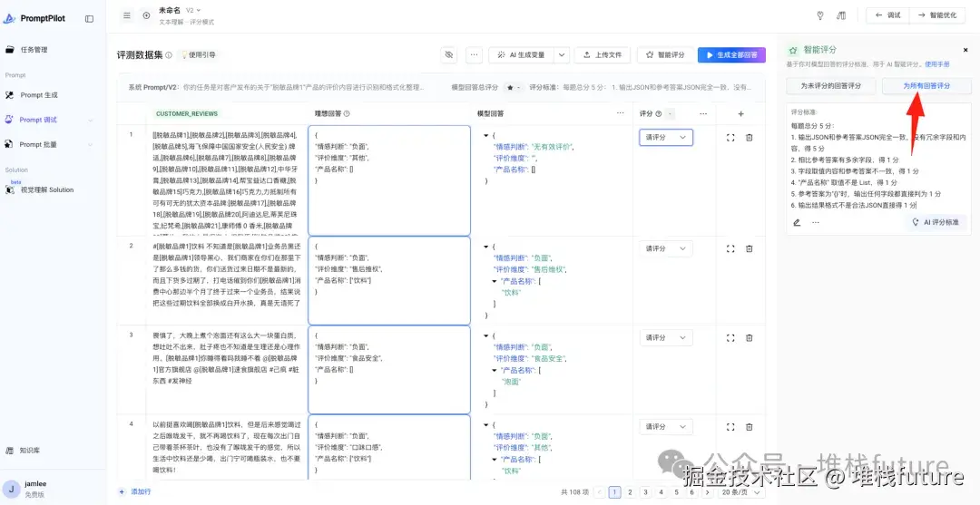Go to page 3 in pagination
This screenshot has height=505, width=980.
646,492
